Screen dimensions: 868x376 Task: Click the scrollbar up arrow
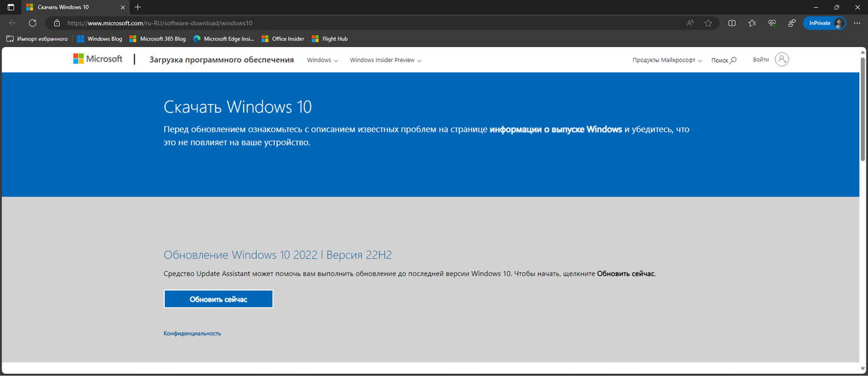pyautogui.click(x=862, y=53)
